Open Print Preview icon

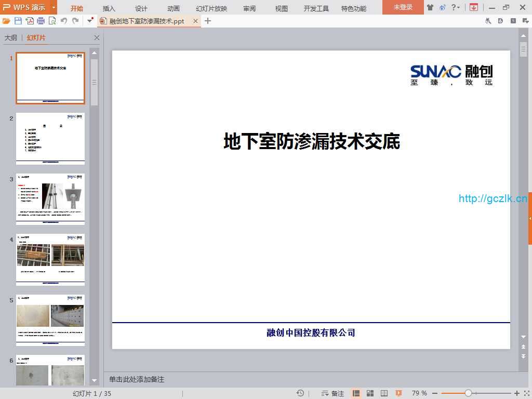(52, 21)
